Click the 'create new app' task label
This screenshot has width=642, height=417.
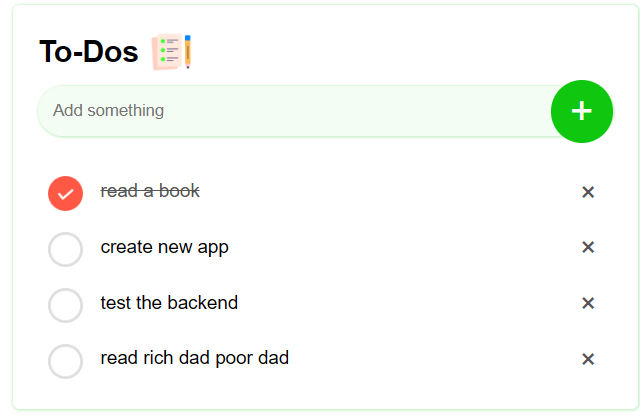point(165,247)
